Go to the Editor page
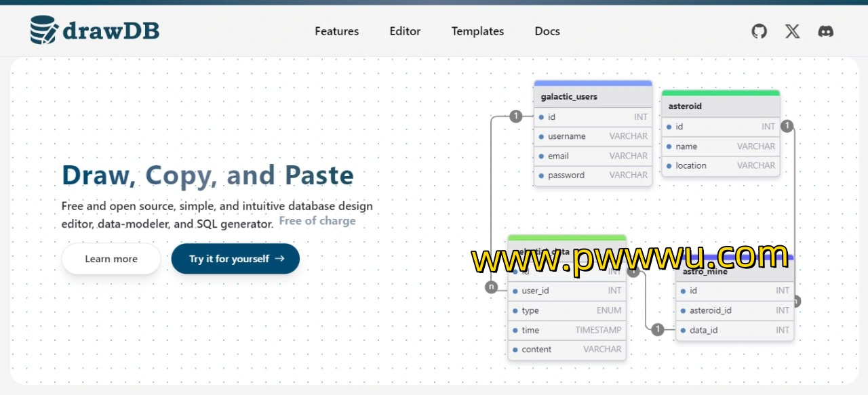The width and height of the screenshot is (868, 395). [405, 31]
